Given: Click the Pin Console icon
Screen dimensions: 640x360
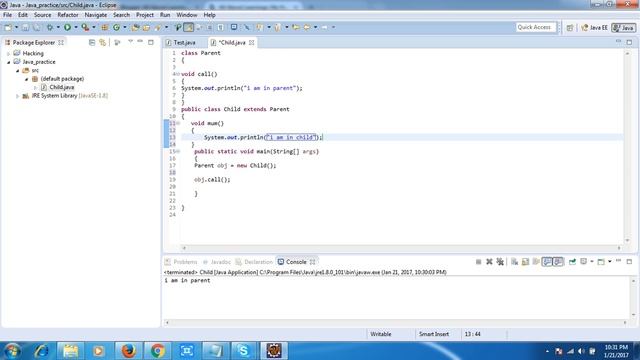Looking at the screenshot, I should coord(572,262).
